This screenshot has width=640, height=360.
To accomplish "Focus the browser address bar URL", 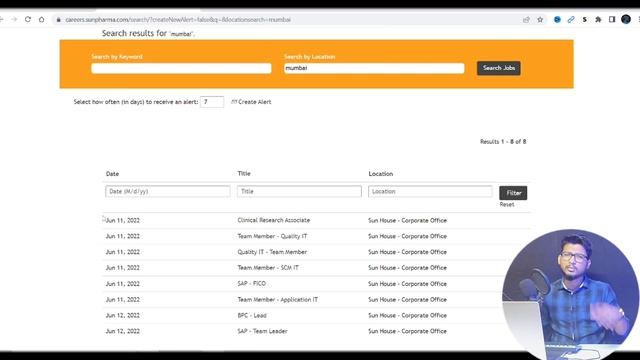I will [x=178, y=20].
